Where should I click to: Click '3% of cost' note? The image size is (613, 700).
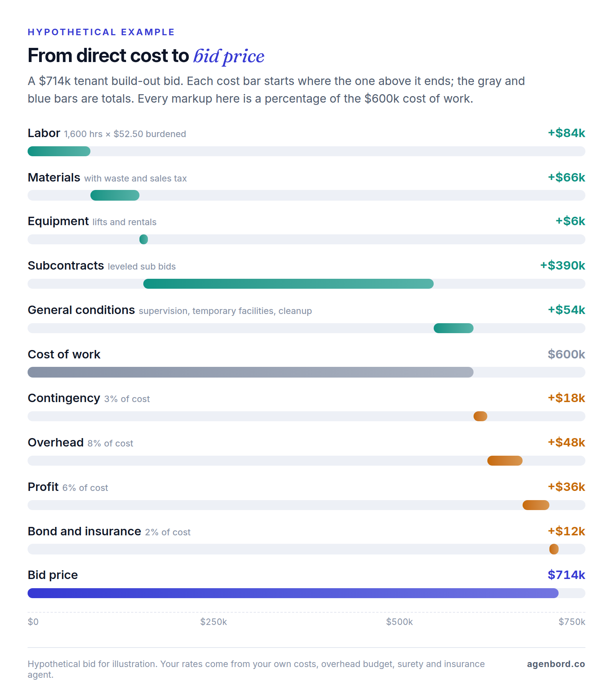127,399
